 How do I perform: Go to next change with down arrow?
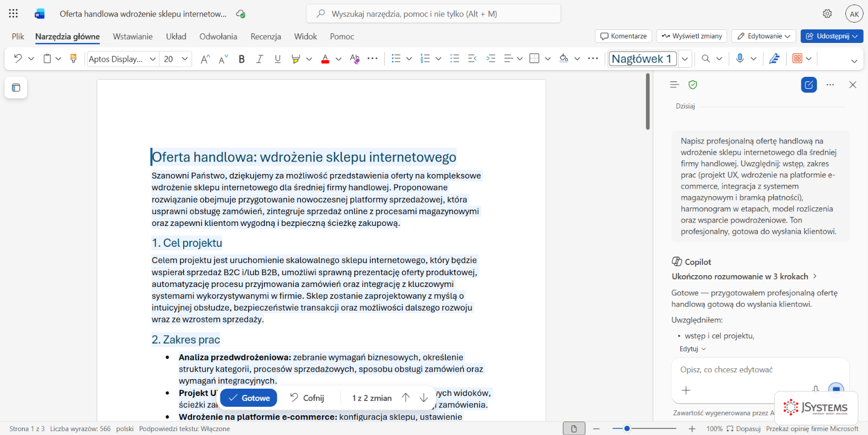point(424,398)
